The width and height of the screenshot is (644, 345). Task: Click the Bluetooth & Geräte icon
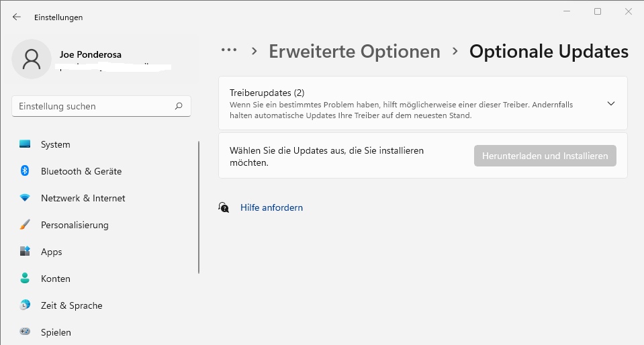(x=25, y=171)
